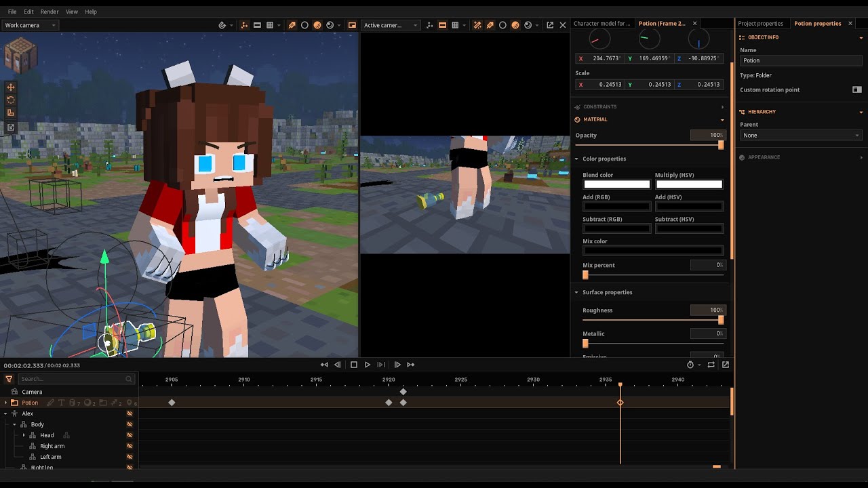Toggle Custom rotation point switch
This screenshot has width=868, height=488.
point(857,89)
